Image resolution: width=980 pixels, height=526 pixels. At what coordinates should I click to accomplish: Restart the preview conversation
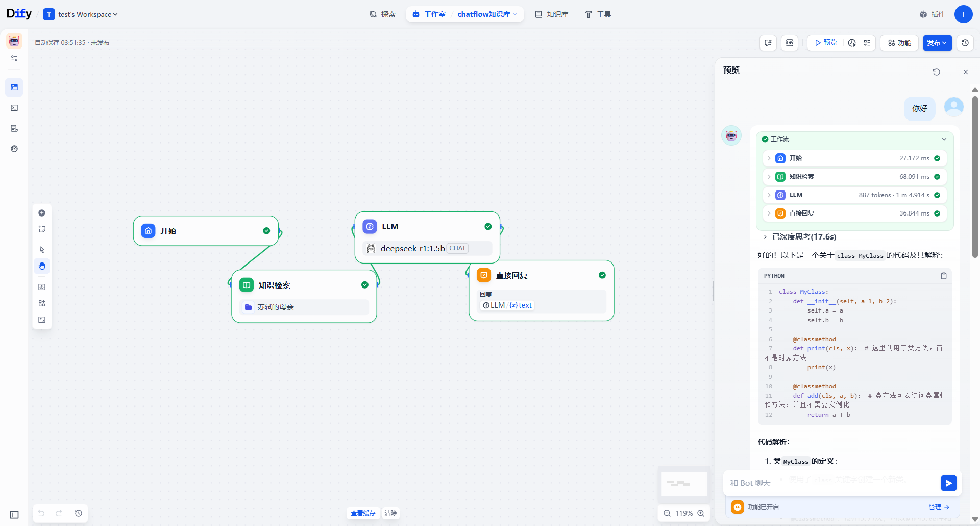936,72
